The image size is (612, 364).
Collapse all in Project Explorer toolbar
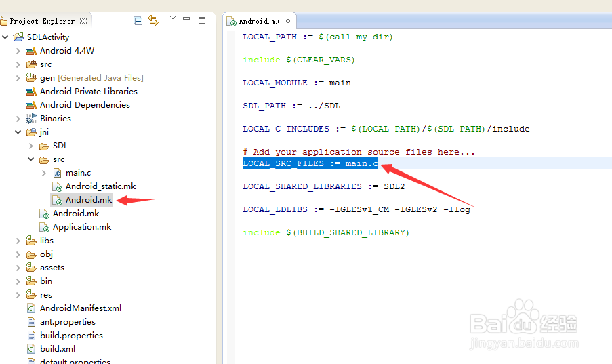[138, 21]
